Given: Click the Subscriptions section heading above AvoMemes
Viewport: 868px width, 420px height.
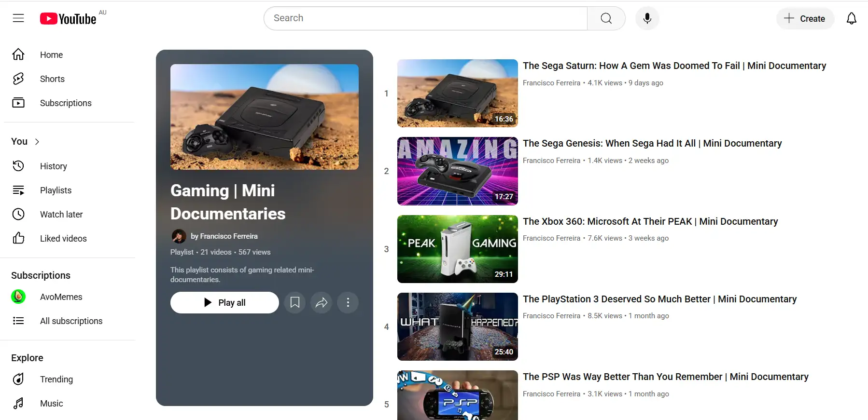Looking at the screenshot, I should click(41, 275).
